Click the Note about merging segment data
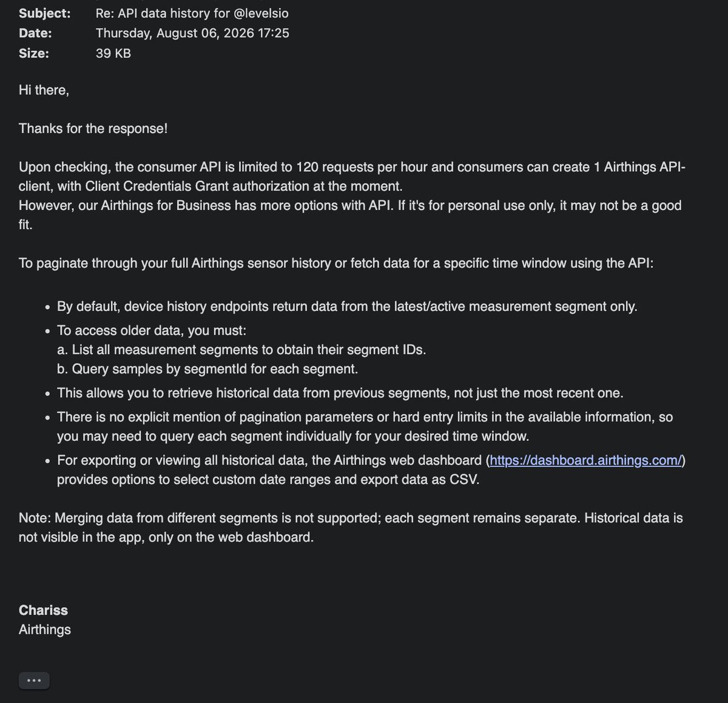728x703 pixels. [x=351, y=528]
